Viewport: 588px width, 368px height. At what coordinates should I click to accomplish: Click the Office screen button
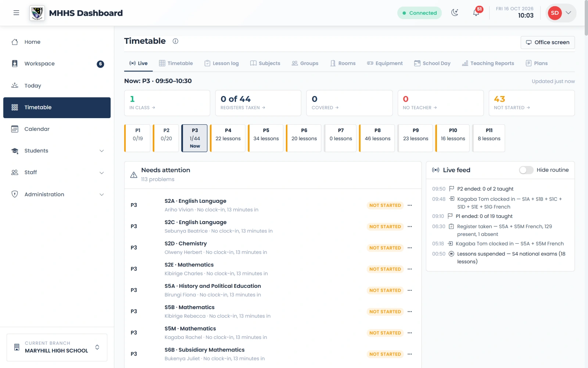548,42
